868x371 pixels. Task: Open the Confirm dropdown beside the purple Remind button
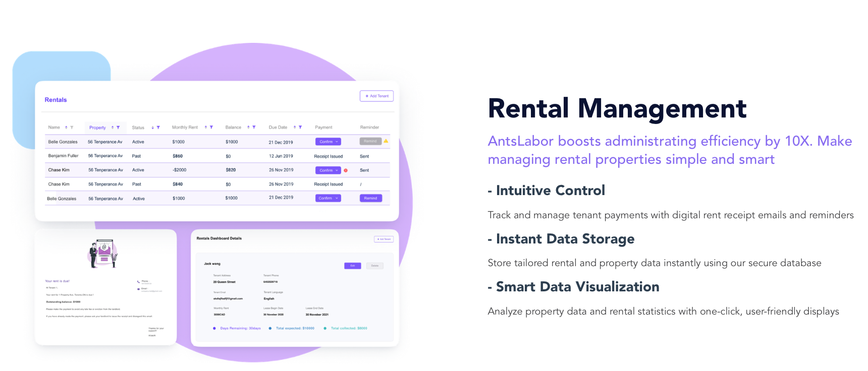click(328, 198)
